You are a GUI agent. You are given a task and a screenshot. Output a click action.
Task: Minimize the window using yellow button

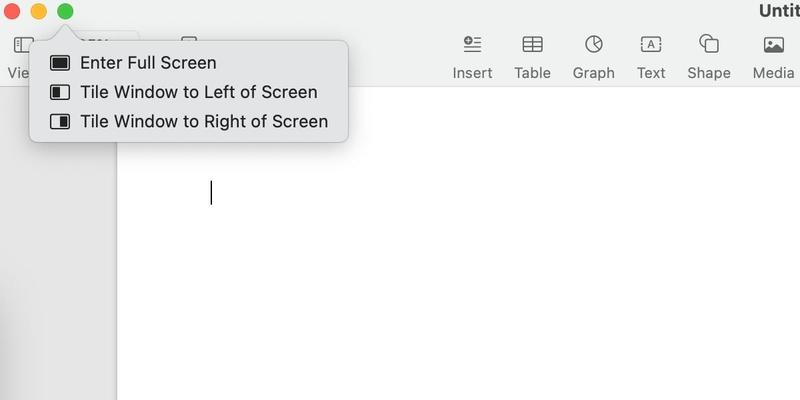[39, 12]
